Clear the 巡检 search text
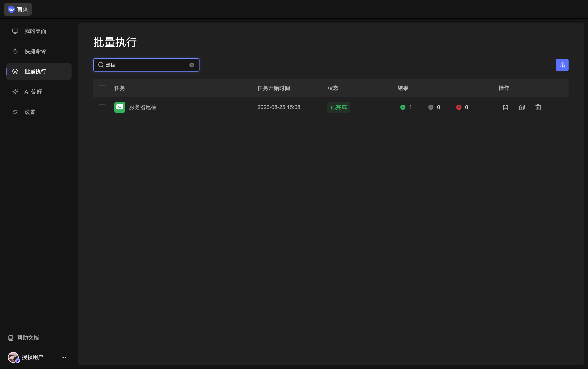 [192, 65]
